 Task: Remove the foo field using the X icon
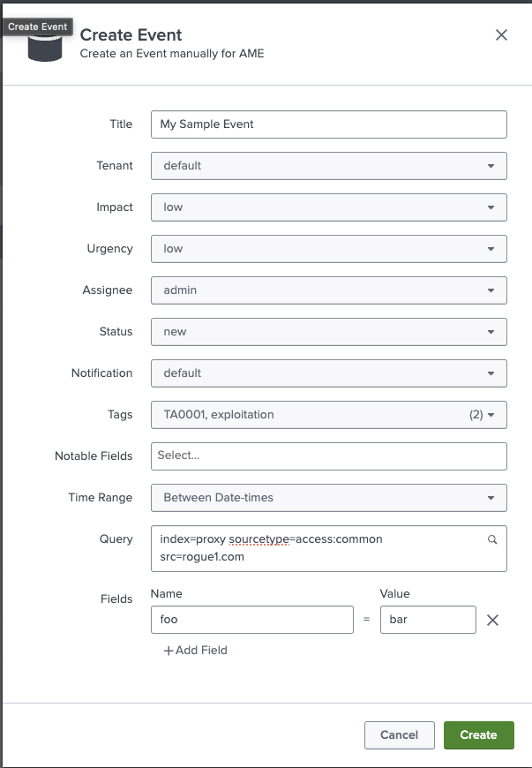point(492,619)
